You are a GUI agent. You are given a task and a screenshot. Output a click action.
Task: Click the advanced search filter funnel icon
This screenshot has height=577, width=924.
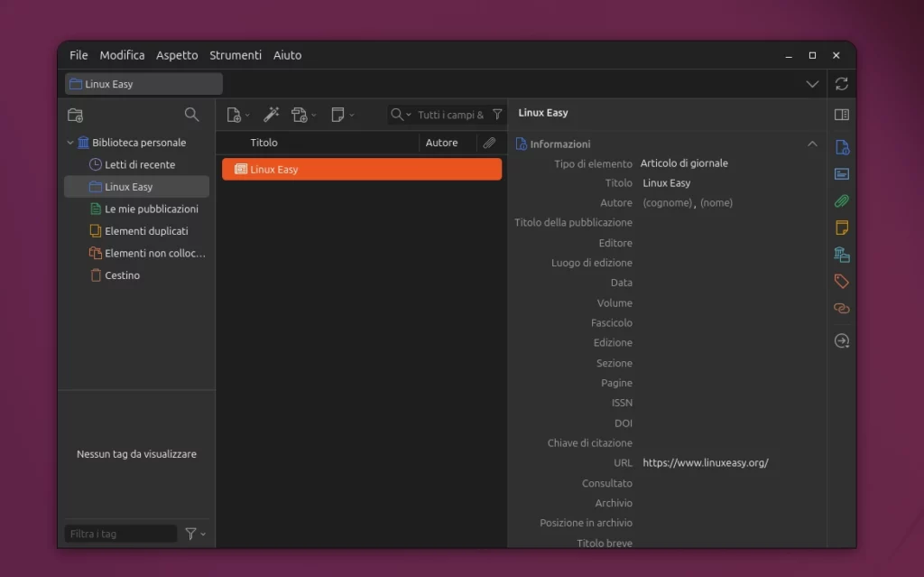click(x=497, y=115)
